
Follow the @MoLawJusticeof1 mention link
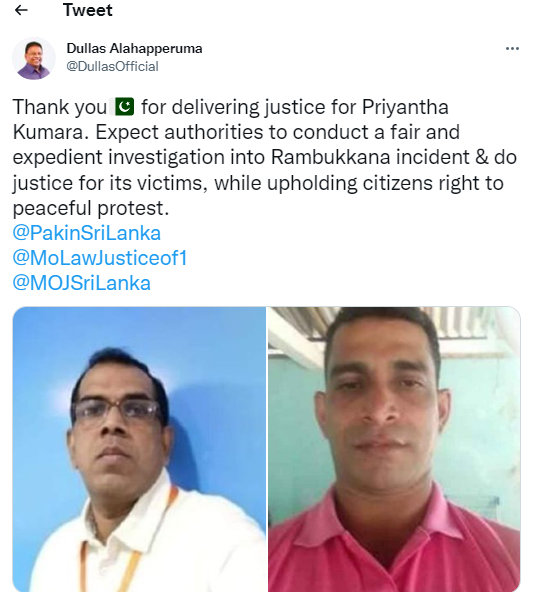click(100, 258)
